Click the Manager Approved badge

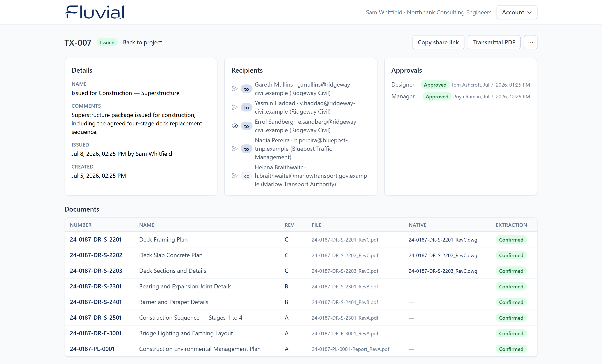[x=437, y=96]
